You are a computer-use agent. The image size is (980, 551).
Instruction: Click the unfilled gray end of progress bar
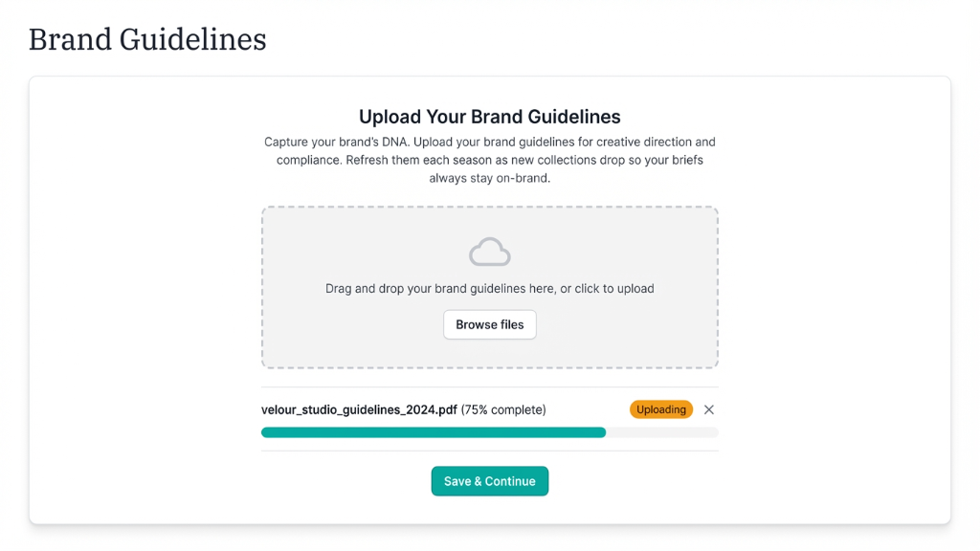(x=662, y=432)
